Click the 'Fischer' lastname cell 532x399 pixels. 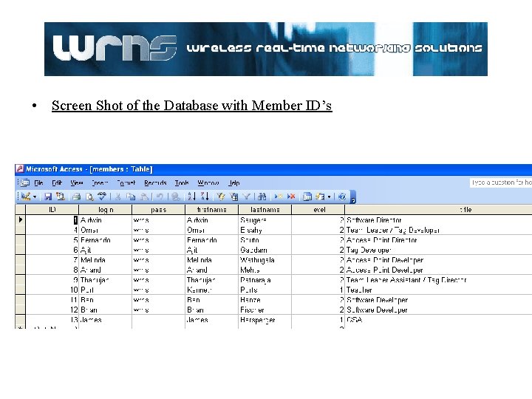click(265, 310)
